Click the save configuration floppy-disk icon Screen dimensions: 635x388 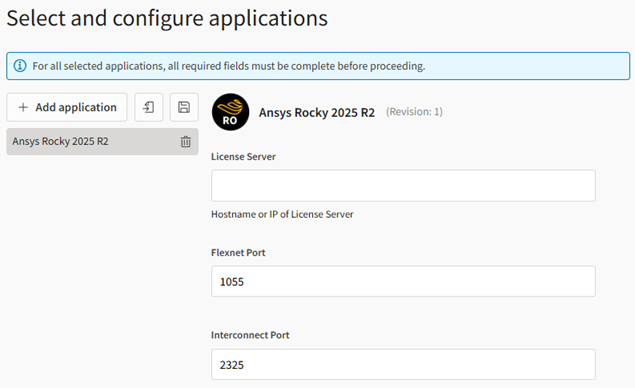(x=184, y=107)
